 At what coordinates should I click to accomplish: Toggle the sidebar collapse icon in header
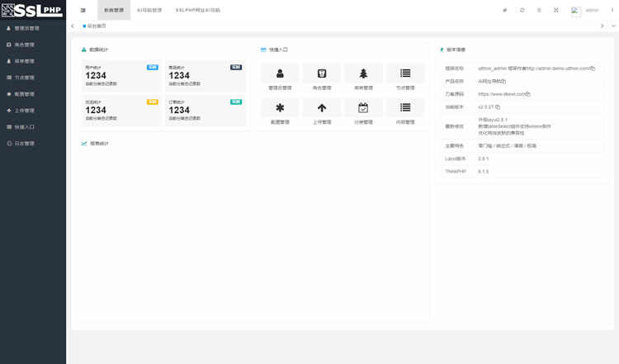click(83, 10)
